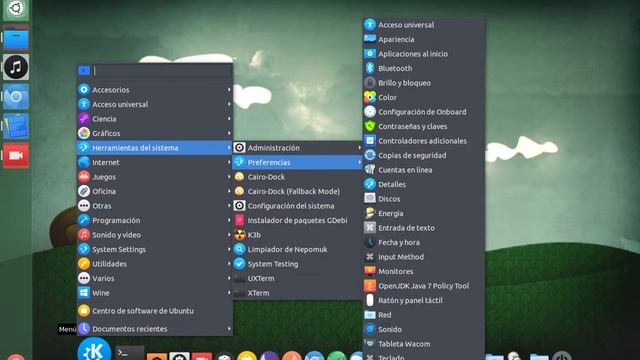640x360 pixels.
Task: Click the KDE menu launcher button
Action: [94, 350]
